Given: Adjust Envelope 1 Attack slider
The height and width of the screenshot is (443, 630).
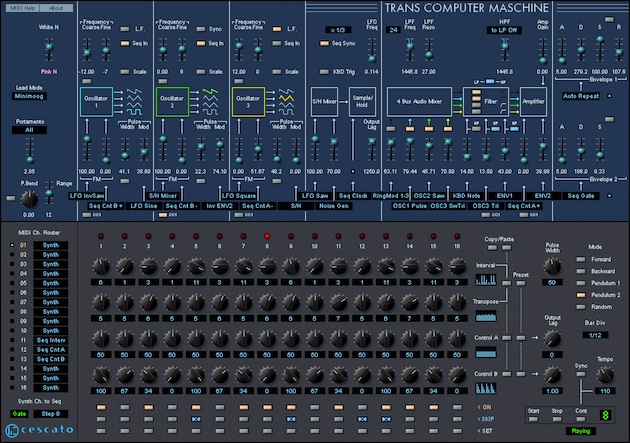Looking at the screenshot, I should tap(562, 60).
